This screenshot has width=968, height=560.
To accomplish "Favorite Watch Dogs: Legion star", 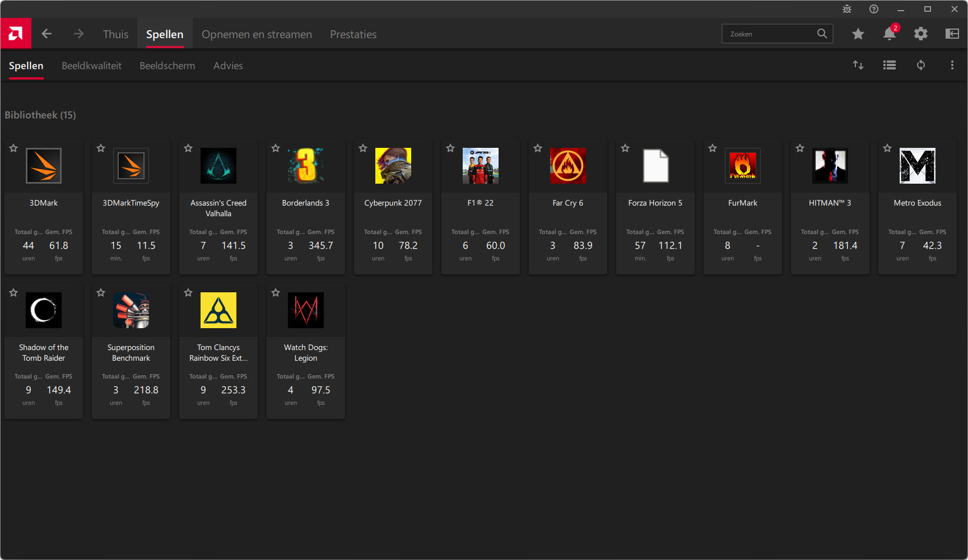I will 276,293.
